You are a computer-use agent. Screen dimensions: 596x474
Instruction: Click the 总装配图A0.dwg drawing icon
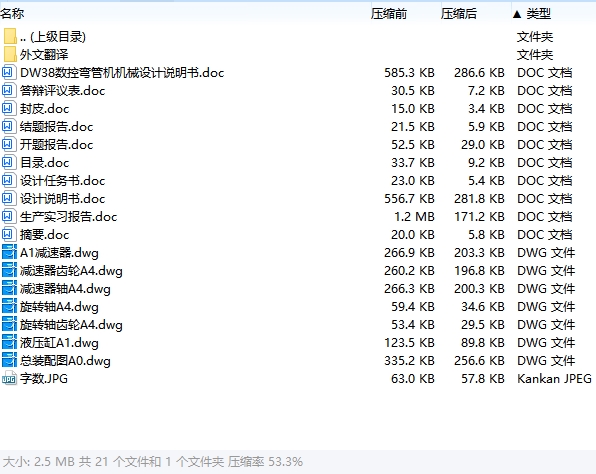9,360
